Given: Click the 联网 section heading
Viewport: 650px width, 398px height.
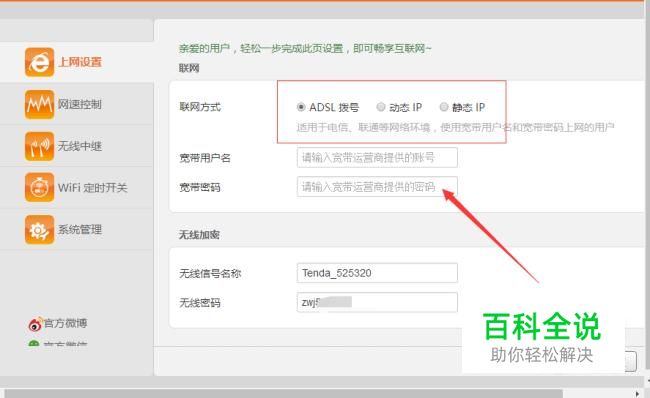Looking at the screenshot, I should (x=189, y=68).
